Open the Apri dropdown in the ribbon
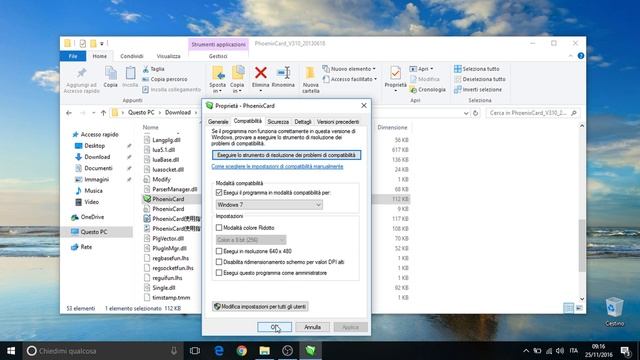The height and width of the screenshot is (360, 640). coord(422,69)
